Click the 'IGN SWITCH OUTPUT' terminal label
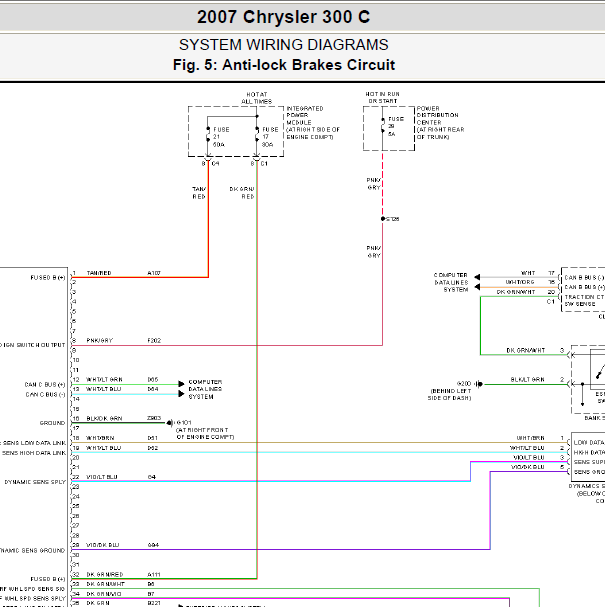This screenshot has height=607, width=605. point(34,345)
